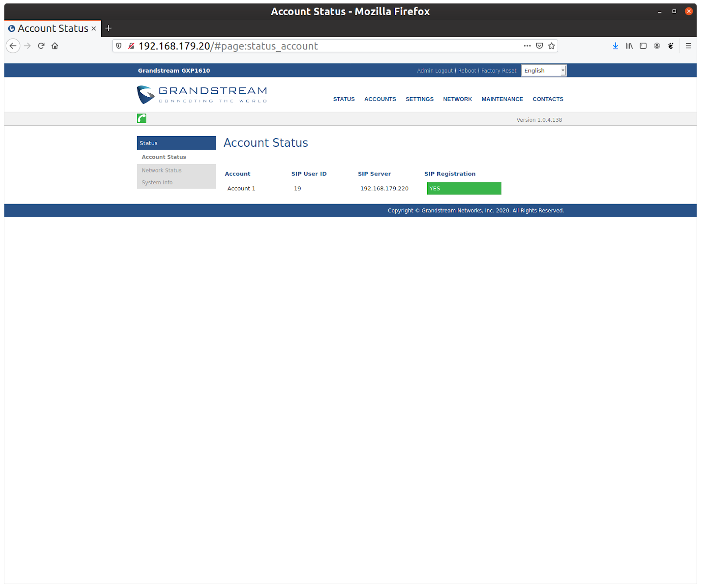Click the GNOME extension foot icon

tap(671, 46)
